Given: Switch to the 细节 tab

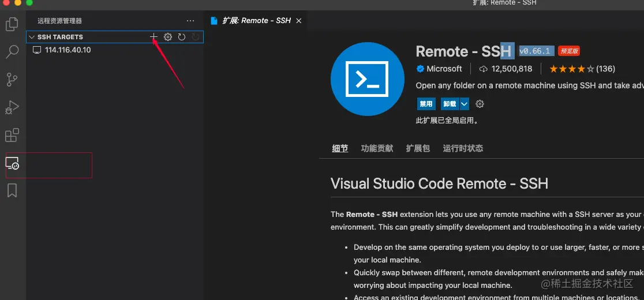Looking at the screenshot, I should coord(340,148).
